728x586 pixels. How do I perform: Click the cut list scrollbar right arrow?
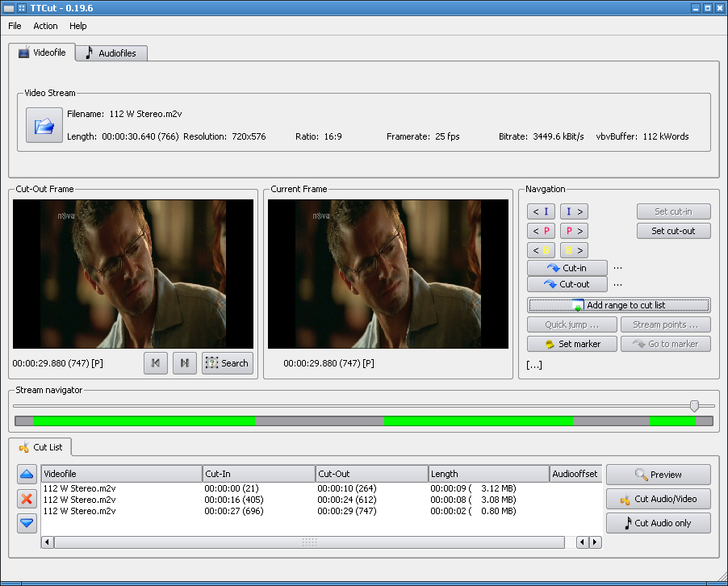[595, 542]
